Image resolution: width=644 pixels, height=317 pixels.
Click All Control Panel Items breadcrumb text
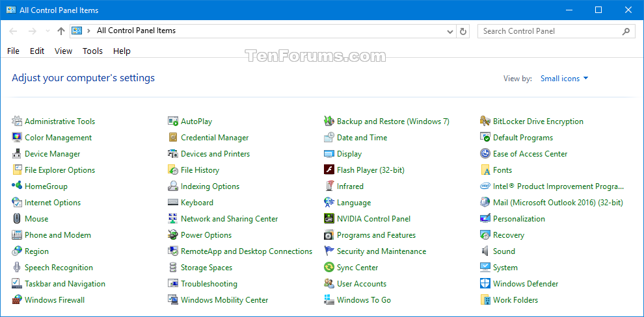(x=137, y=31)
